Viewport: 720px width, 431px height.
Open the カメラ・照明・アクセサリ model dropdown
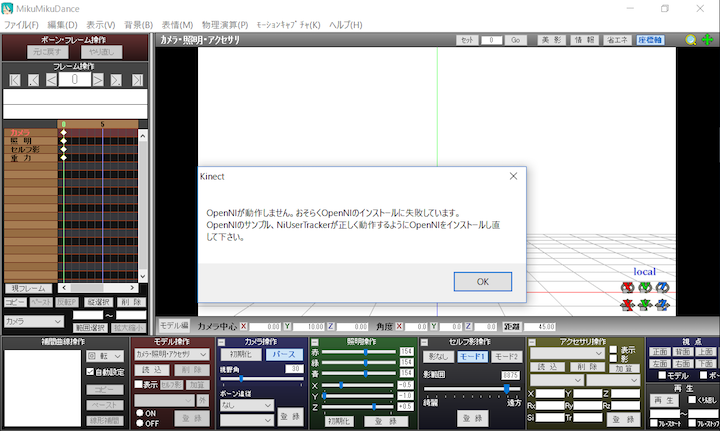(172, 354)
